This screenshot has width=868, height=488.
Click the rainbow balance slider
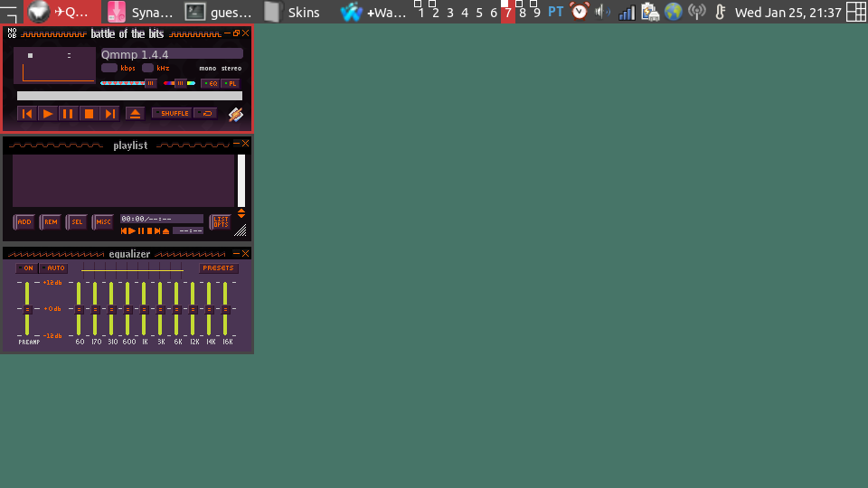(179, 83)
